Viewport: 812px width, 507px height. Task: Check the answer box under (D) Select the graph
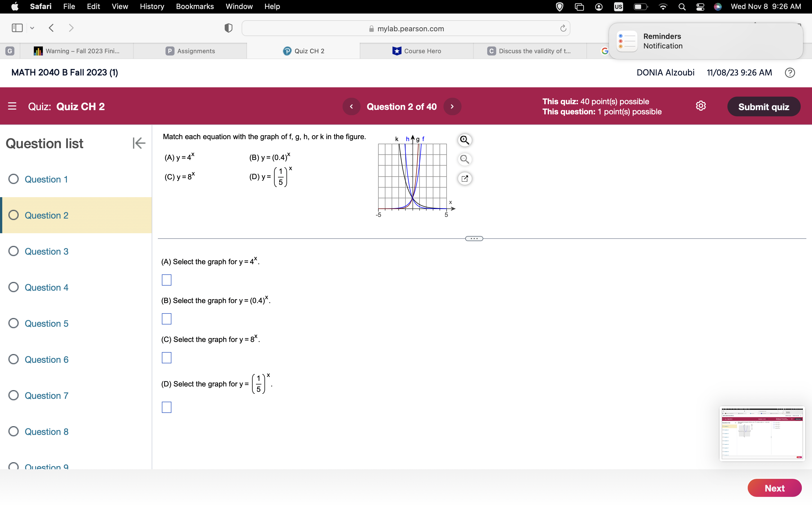(x=166, y=407)
